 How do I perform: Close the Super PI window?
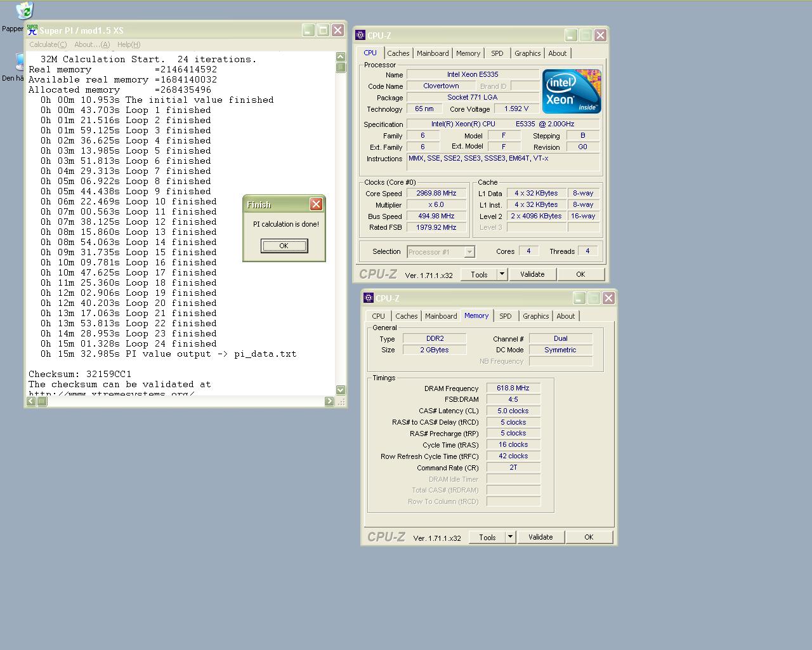(338, 30)
